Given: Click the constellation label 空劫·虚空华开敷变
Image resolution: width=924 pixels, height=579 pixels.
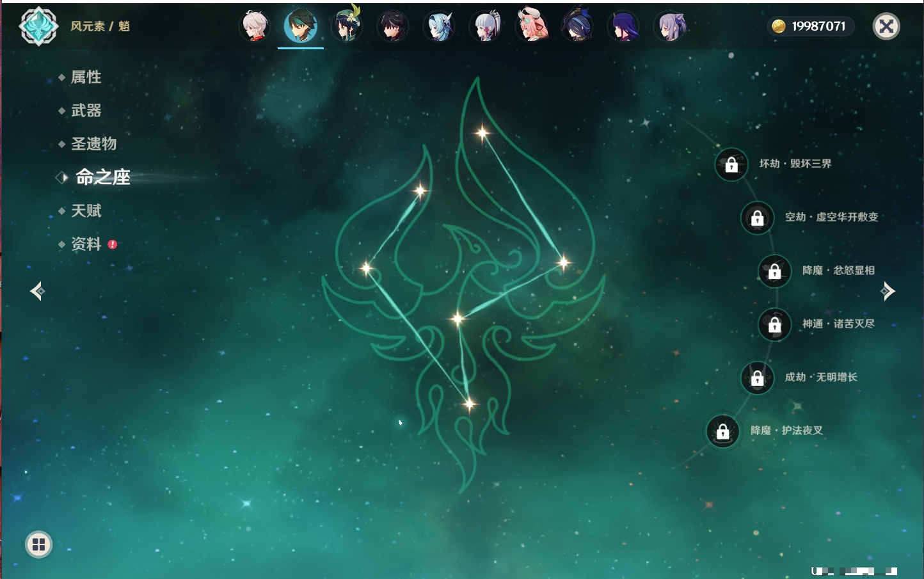Looking at the screenshot, I should point(832,217).
